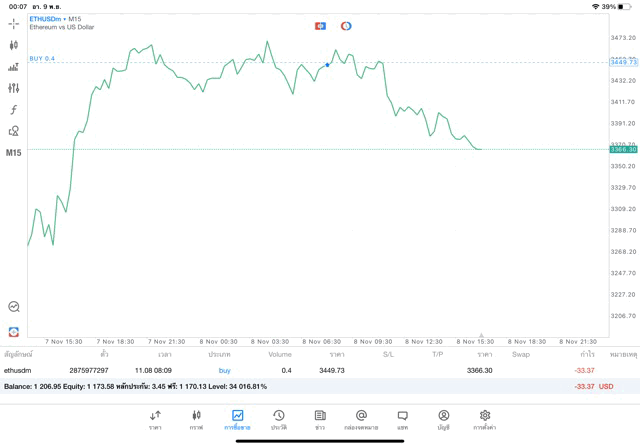The image size is (640, 447).
Task: Sort positions by Volume column header
Action: coord(280,354)
